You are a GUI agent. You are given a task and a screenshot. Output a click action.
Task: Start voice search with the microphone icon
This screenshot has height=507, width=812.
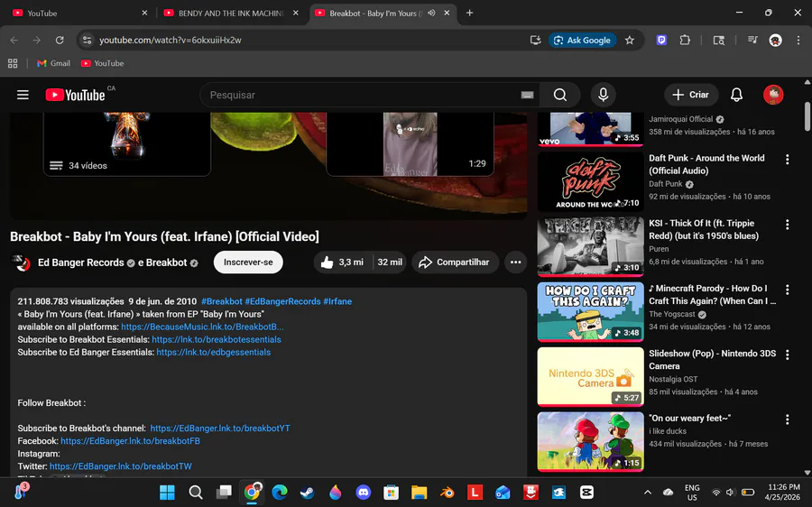coord(603,95)
